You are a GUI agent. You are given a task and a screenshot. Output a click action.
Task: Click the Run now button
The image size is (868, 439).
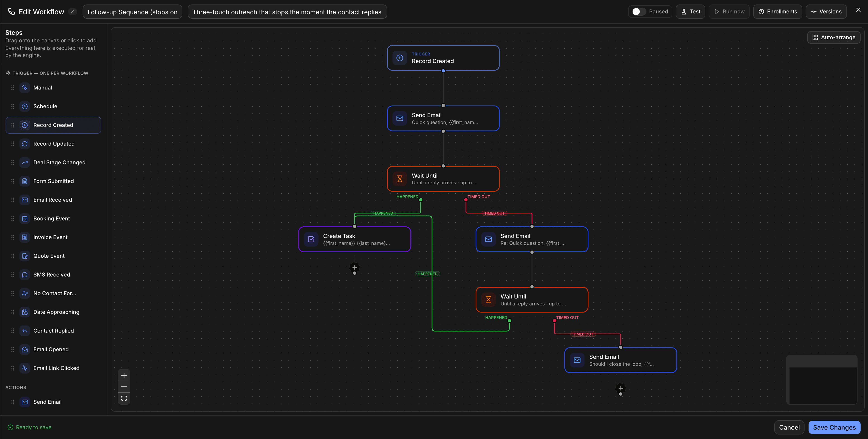(729, 12)
